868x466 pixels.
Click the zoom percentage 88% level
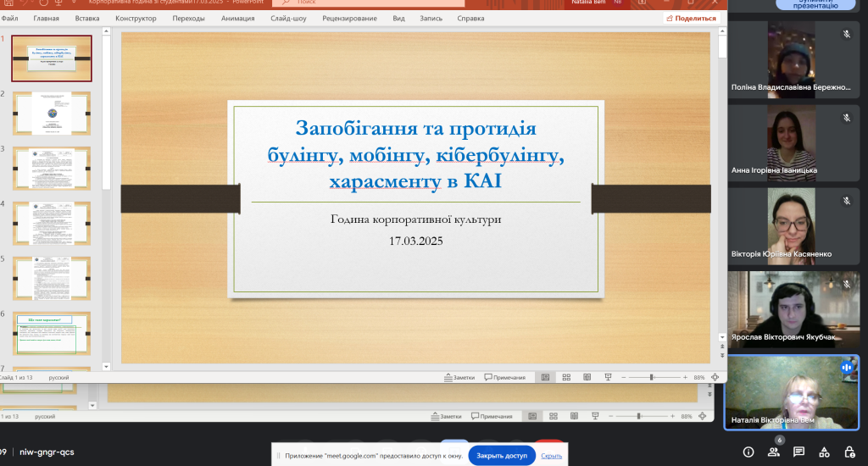(699, 377)
